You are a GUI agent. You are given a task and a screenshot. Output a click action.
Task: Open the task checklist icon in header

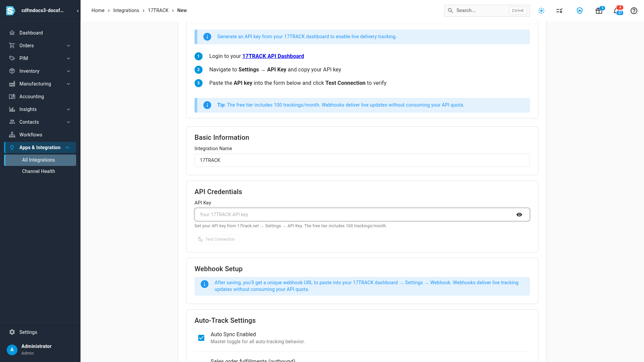tap(559, 11)
